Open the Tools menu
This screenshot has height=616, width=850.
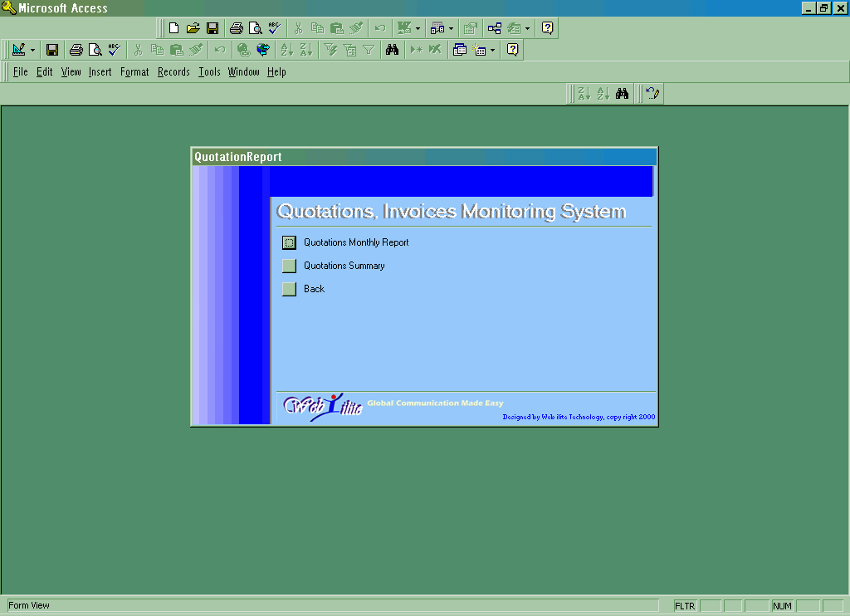[x=209, y=72]
